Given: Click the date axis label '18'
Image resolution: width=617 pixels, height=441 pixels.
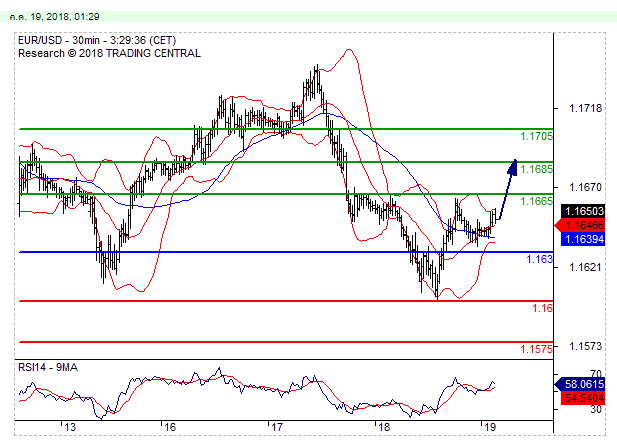Looking at the screenshot, I should pyautogui.click(x=384, y=427).
